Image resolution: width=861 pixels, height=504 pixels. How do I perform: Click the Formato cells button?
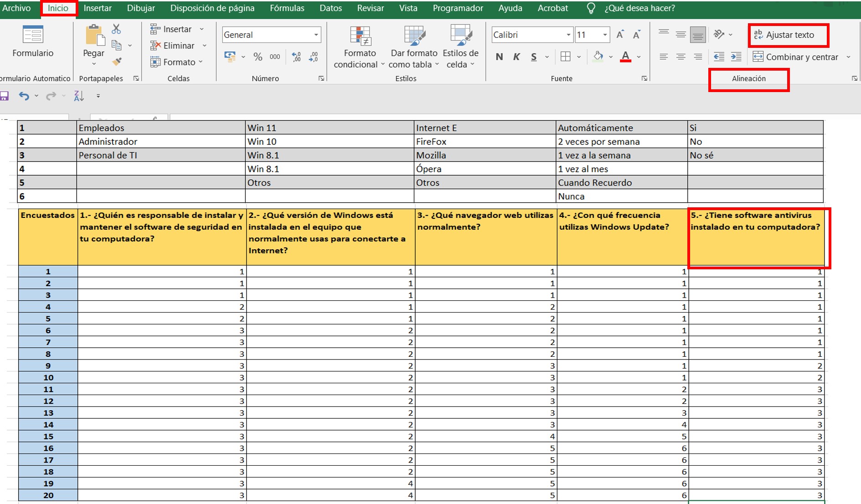pos(177,62)
